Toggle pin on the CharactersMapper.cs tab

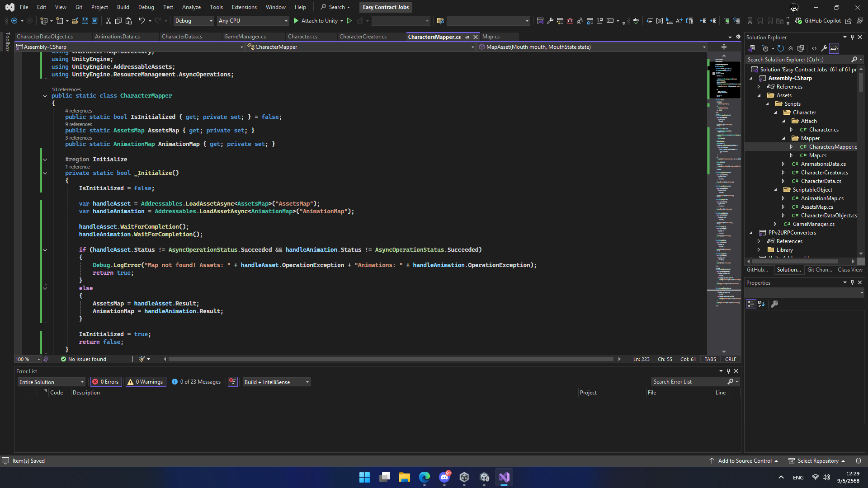[467, 37]
